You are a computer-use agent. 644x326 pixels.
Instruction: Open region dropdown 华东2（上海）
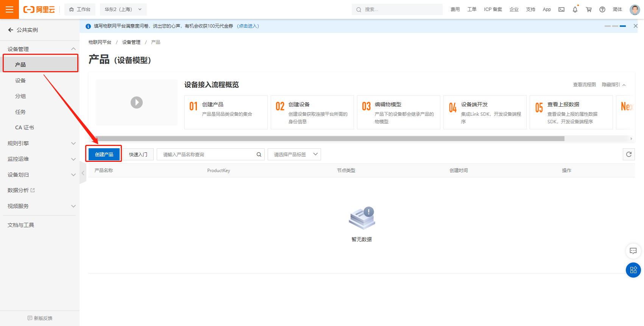click(123, 9)
